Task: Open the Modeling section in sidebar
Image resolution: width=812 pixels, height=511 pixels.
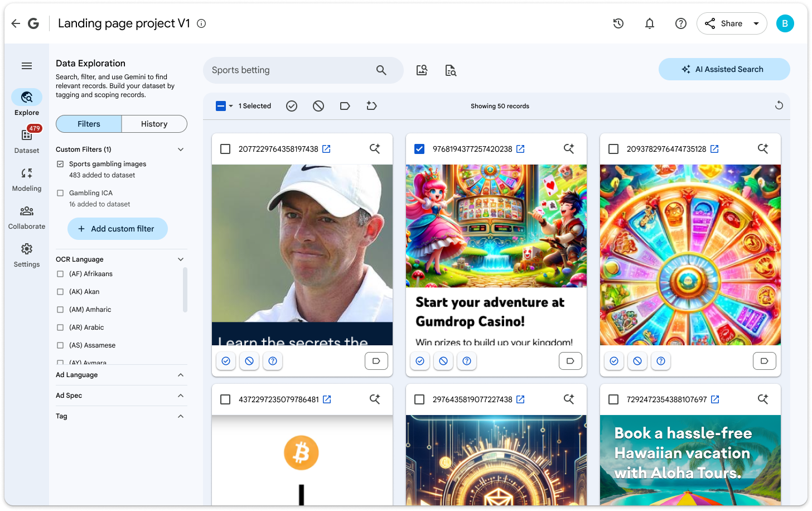Action: 27,180
